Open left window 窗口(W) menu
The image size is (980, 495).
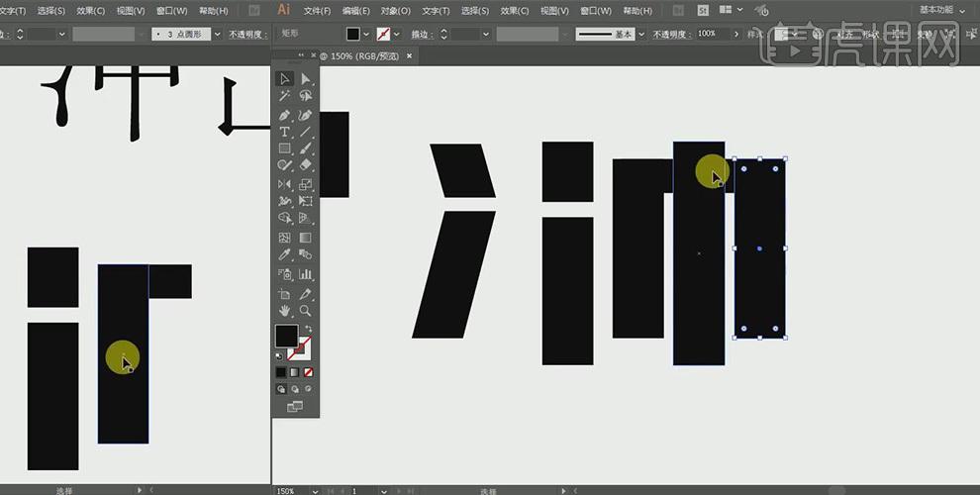click(171, 11)
